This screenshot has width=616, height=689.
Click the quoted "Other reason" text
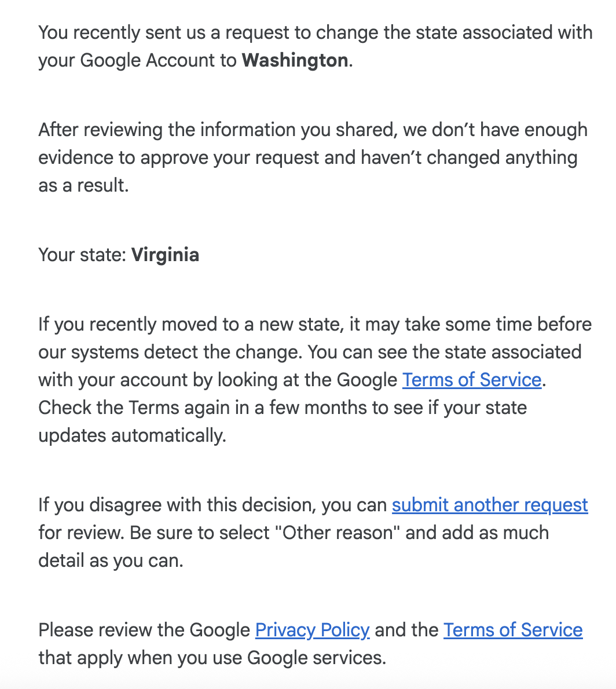[338, 533]
